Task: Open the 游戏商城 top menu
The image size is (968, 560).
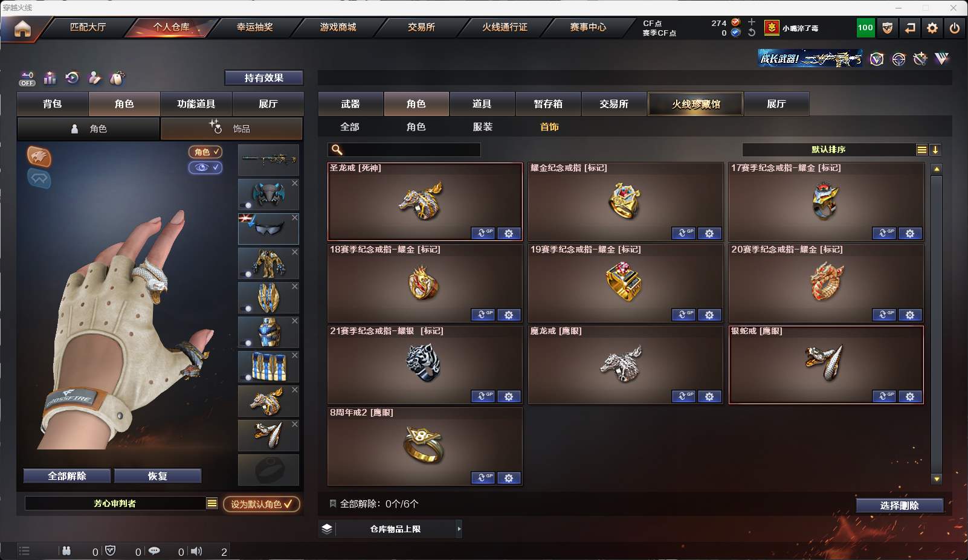Action: pos(338,27)
